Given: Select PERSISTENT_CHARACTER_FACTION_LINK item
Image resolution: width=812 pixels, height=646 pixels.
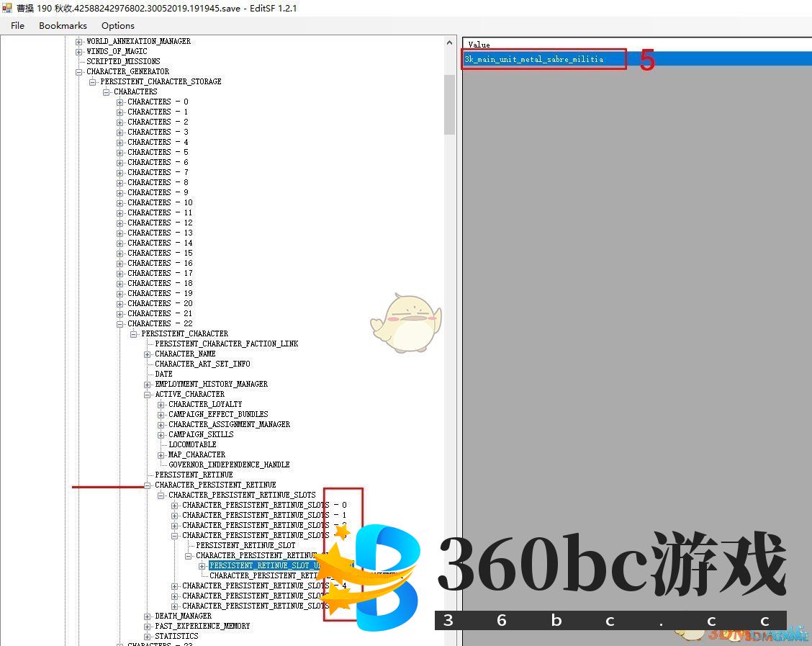Looking at the screenshot, I should [x=226, y=344].
